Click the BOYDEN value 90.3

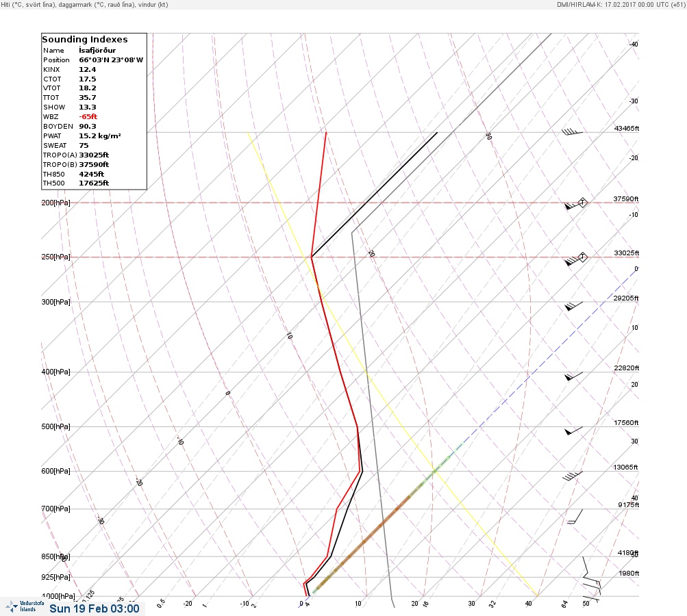(88, 127)
